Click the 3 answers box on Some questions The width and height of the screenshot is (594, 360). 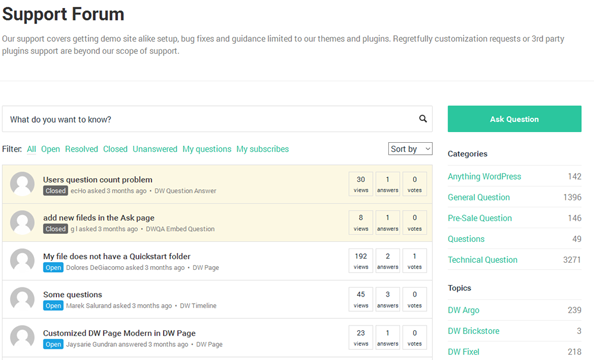(388, 299)
